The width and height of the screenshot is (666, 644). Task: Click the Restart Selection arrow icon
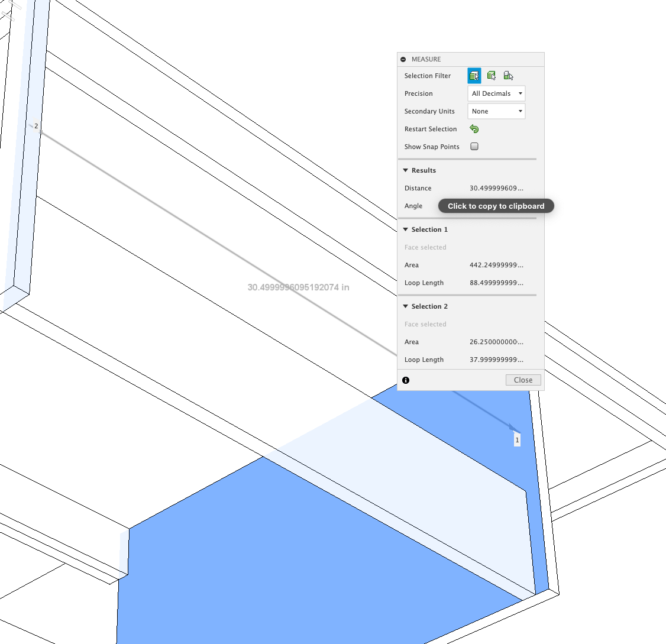coord(474,129)
